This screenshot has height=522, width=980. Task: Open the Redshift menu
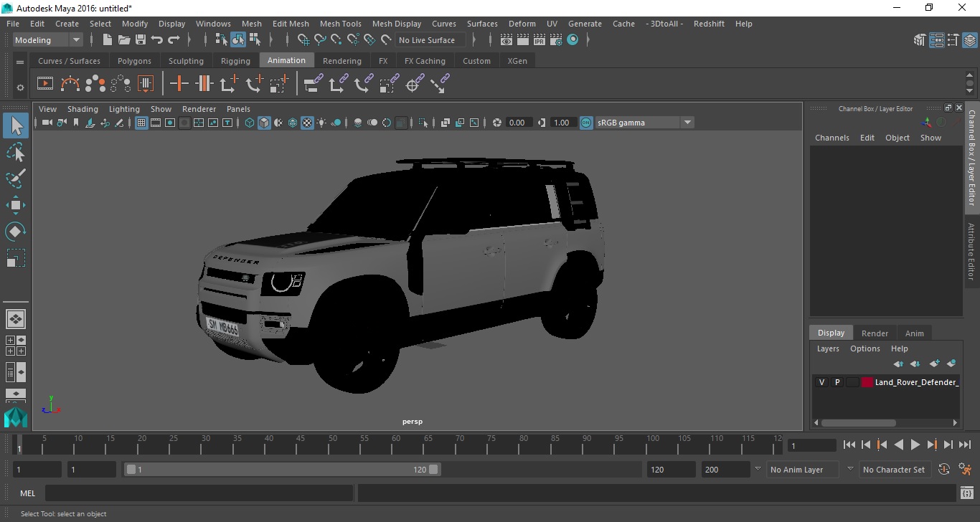pyautogui.click(x=709, y=24)
